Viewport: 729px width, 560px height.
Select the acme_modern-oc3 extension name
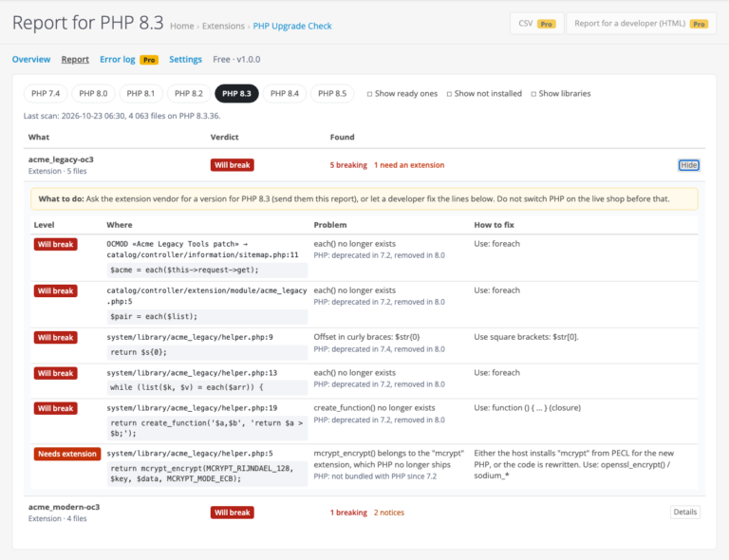coord(65,507)
